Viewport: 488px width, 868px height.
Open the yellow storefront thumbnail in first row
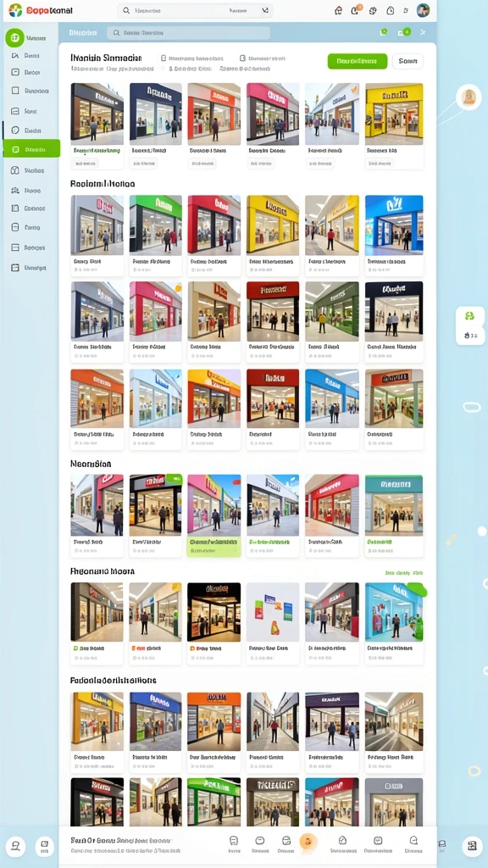pyautogui.click(x=394, y=114)
